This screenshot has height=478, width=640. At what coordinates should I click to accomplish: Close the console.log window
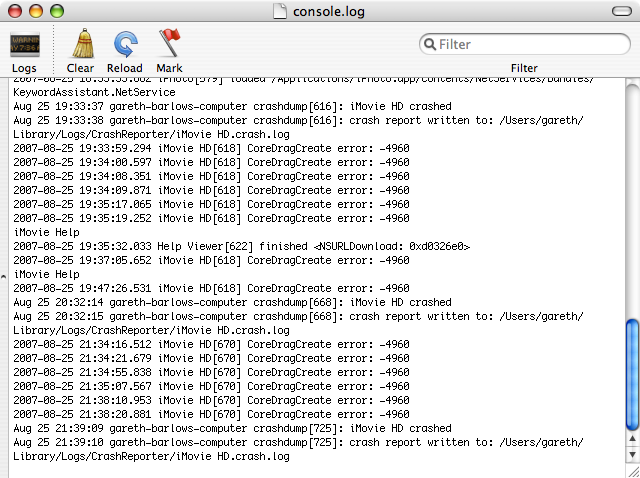(x=15, y=11)
